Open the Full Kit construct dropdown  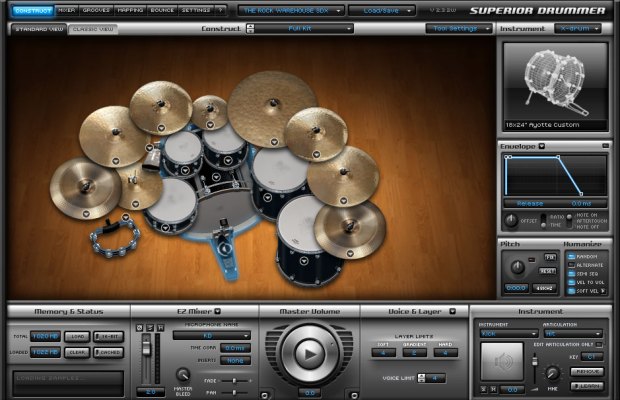click(304, 28)
